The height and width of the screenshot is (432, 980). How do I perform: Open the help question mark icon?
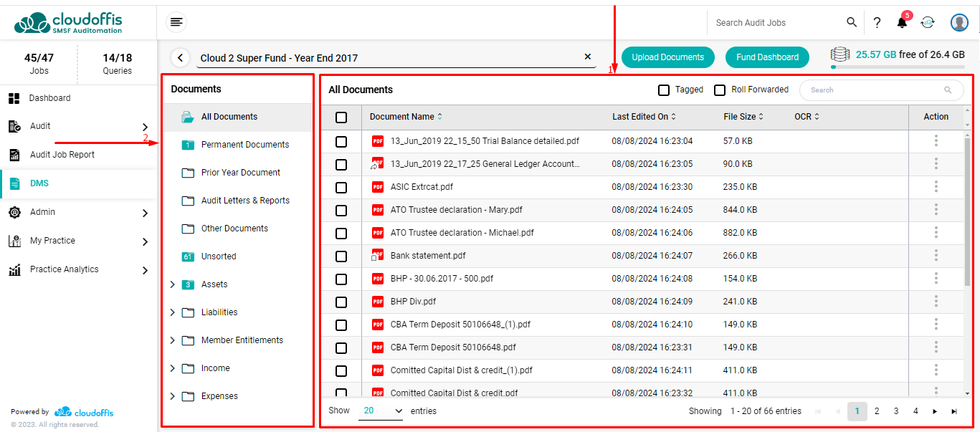(877, 22)
